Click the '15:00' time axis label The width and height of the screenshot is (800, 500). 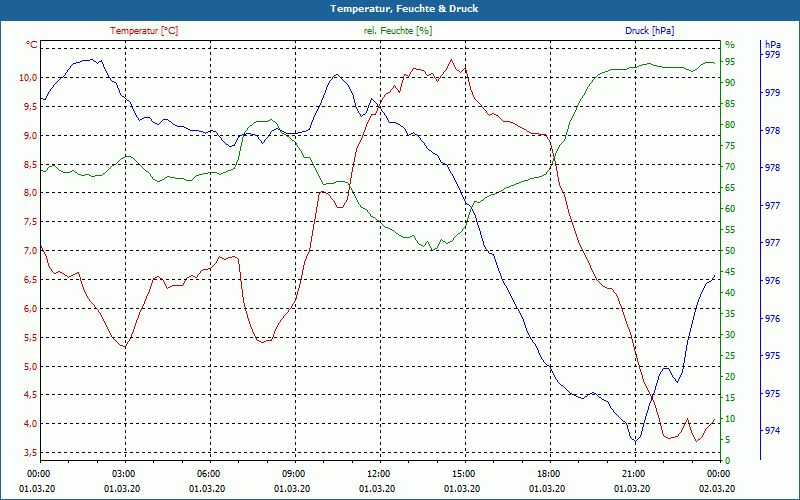pos(462,473)
